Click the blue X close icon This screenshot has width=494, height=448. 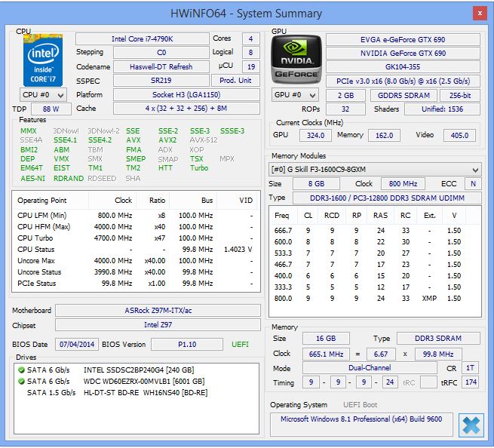(x=471, y=425)
